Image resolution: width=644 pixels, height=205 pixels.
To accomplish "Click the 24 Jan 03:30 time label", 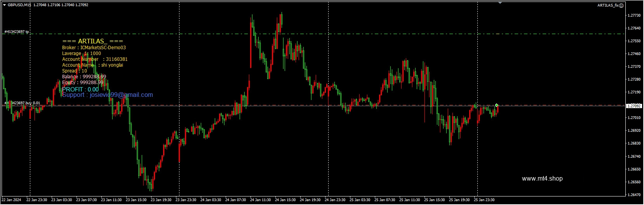I will click(211, 200).
